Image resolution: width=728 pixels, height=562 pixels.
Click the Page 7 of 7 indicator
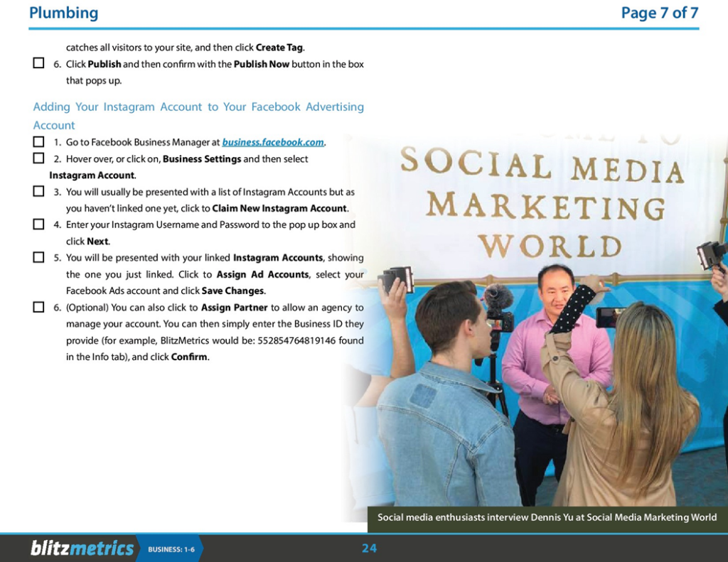tap(659, 13)
